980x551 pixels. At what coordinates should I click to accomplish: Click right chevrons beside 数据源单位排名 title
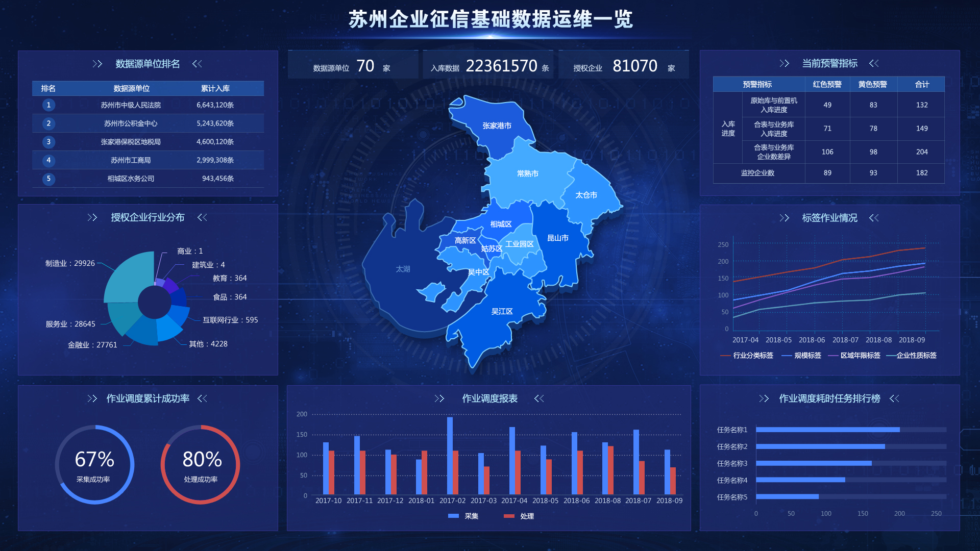[x=197, y=64]
